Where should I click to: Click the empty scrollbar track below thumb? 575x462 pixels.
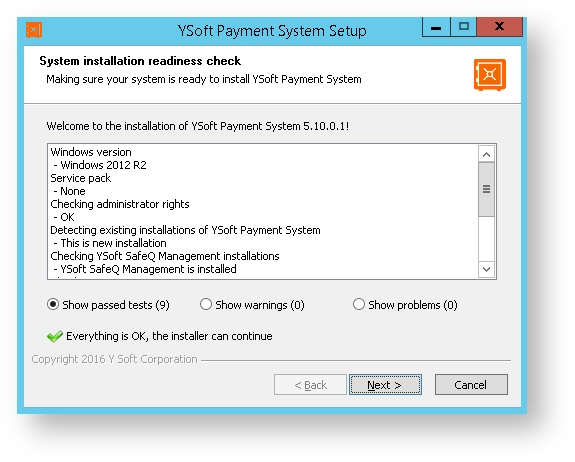tap(487, 239)
